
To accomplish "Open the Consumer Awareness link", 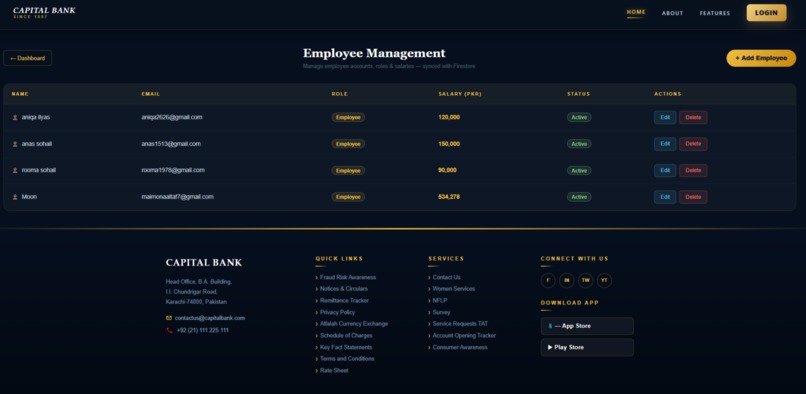I will 460,348.
